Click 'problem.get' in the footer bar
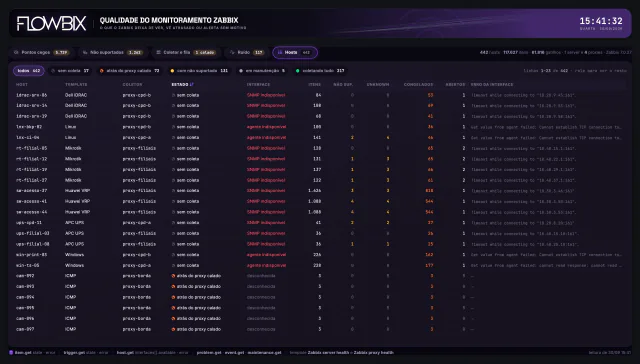 coord(209,353)
